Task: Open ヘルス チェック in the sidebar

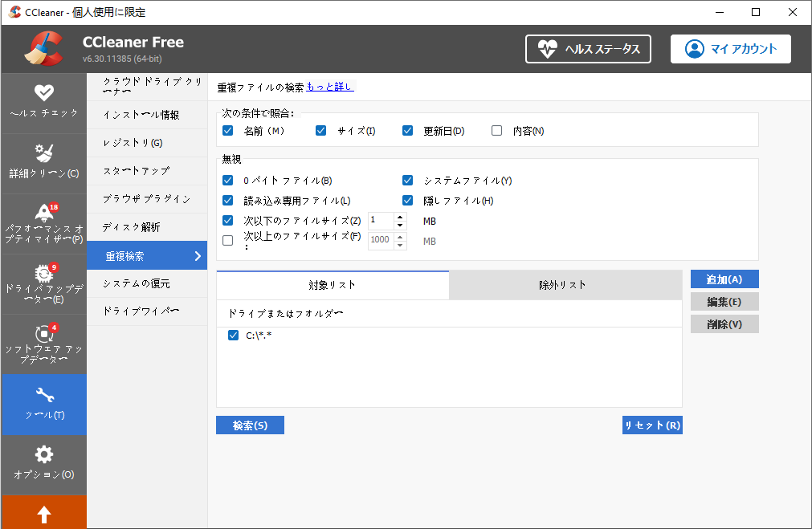Action: click(x=44, y=103)
